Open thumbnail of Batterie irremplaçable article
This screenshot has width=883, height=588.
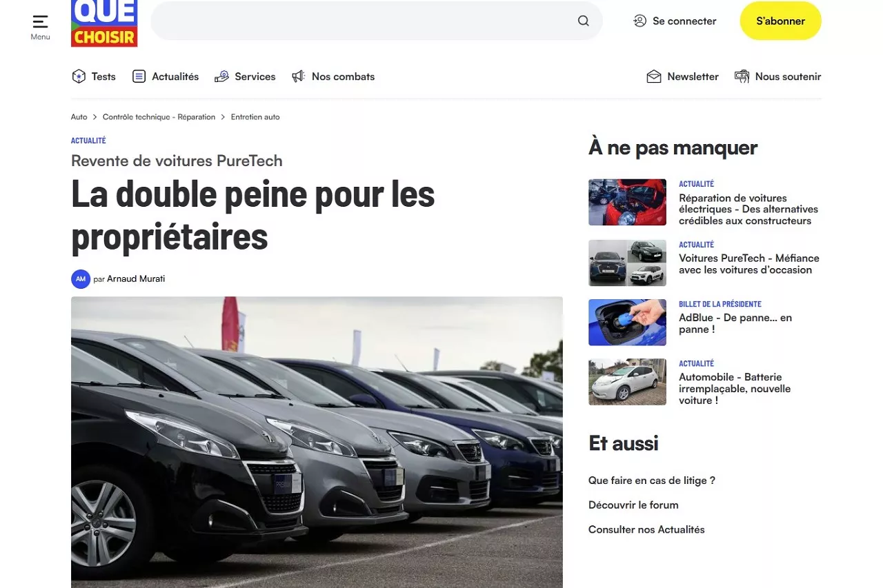point(627,381)
